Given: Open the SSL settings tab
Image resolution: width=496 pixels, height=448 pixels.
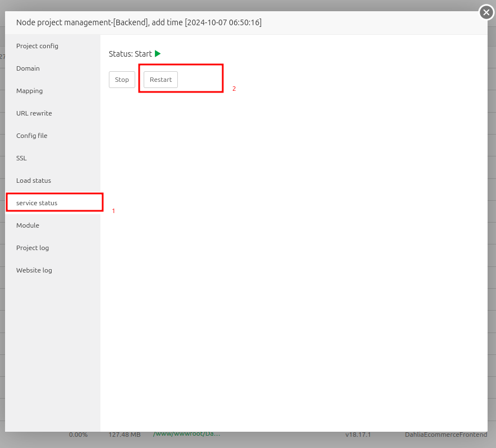Looking at the screenshot, I should (x=21, y=158).
